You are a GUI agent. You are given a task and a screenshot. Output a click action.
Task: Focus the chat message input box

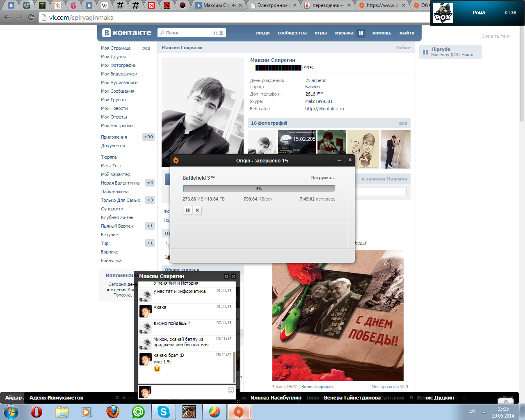189,392
